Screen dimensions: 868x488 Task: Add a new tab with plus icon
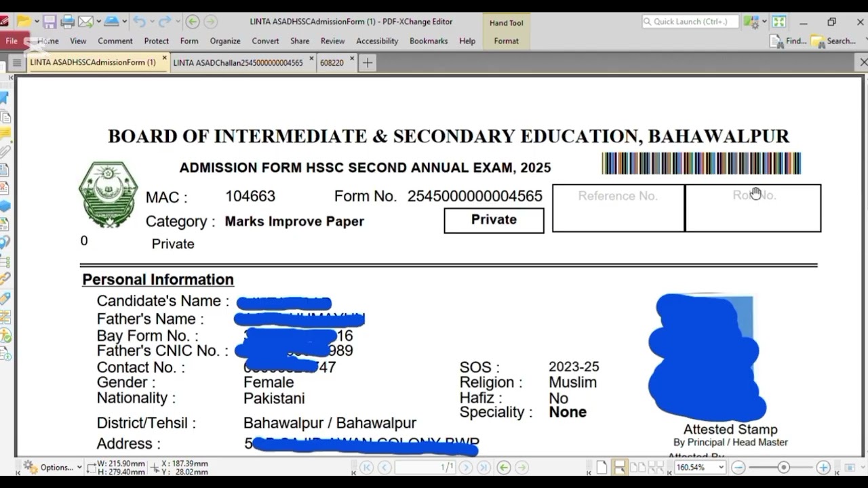(367, 62)
